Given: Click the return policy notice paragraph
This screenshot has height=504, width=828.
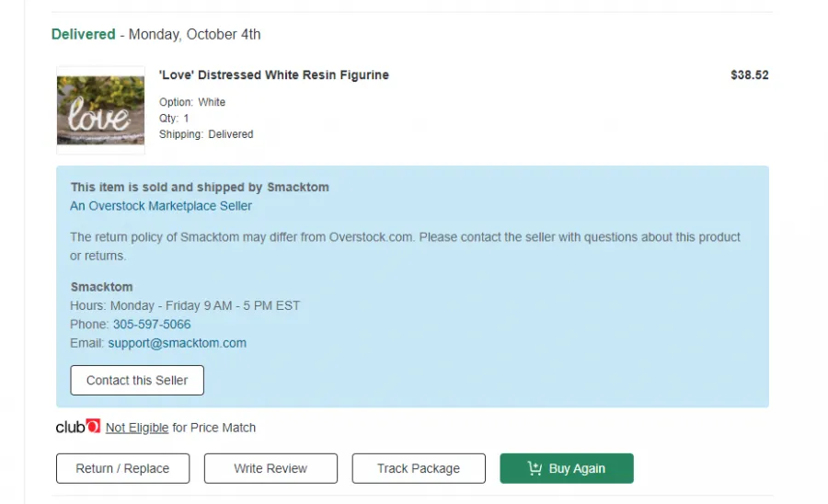Looking at the screenshot, I should tap(405, 246).
